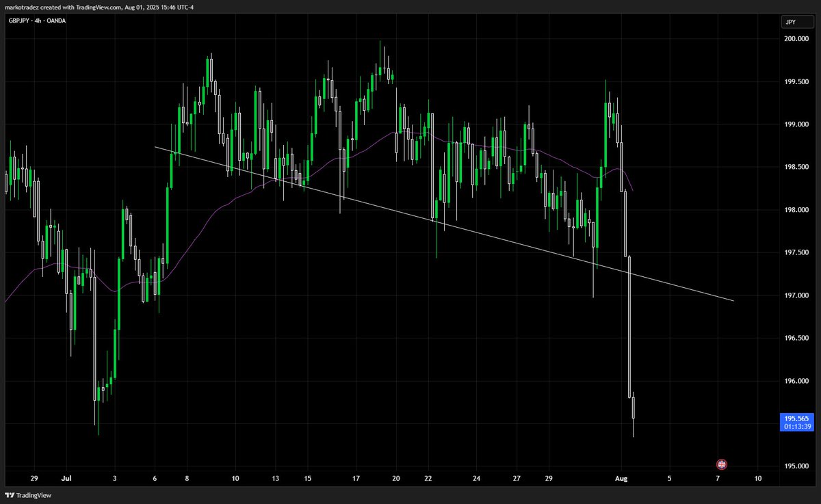Click the 3 date label on time axis
Screen dimensions: 821x504
point(114,478)
